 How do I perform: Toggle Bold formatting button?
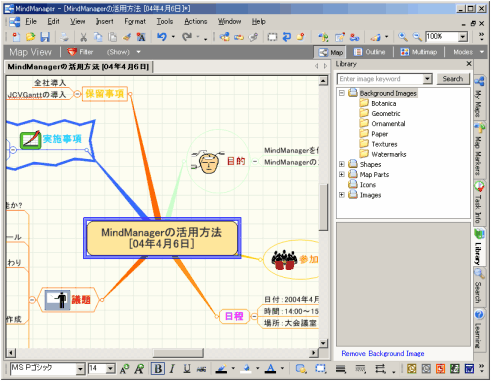[x=158, y=369]
